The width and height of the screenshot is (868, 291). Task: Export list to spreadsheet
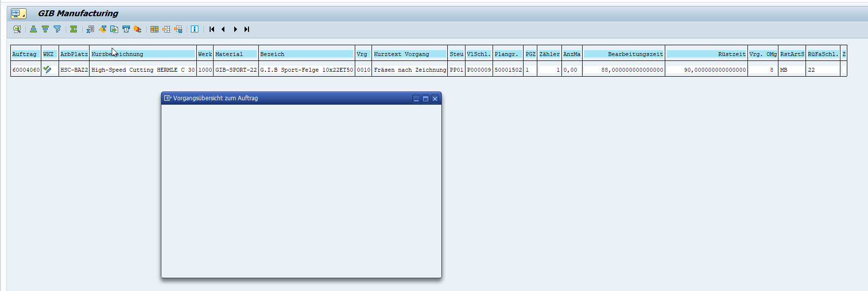(90, 29)
